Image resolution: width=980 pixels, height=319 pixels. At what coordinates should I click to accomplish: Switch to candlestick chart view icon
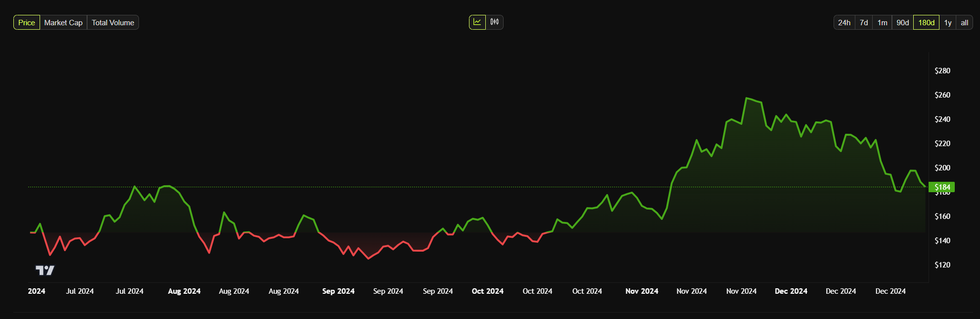tap(495, 22)
